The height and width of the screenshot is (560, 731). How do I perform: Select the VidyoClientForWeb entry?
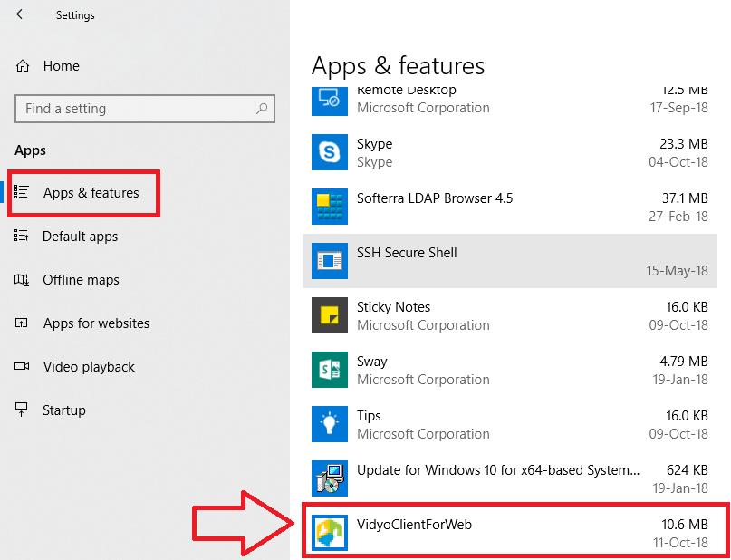510,533
